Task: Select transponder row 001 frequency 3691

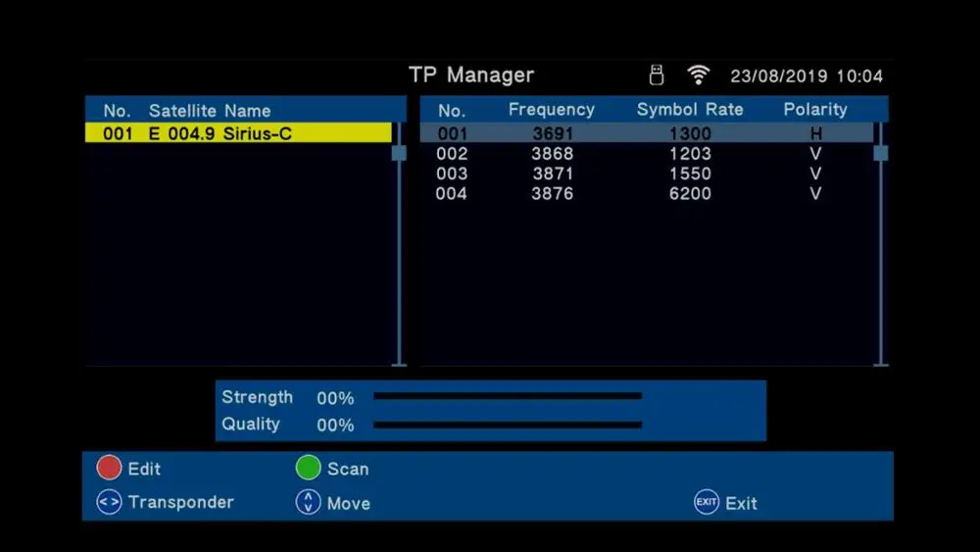Action: pyautogui.click(x=647, y=133)
